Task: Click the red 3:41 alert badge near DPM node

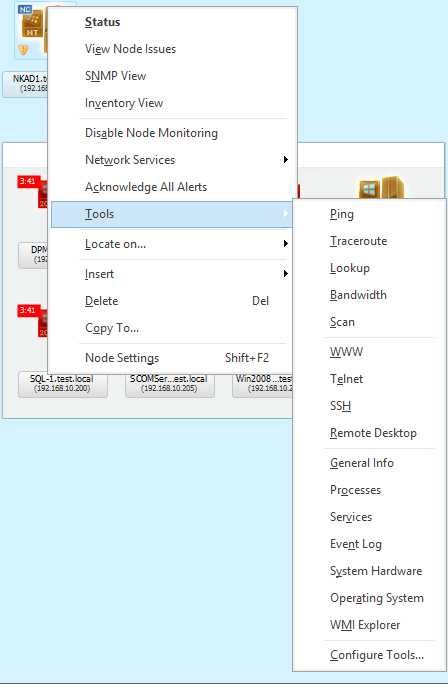Action: (x=29, y=181)
